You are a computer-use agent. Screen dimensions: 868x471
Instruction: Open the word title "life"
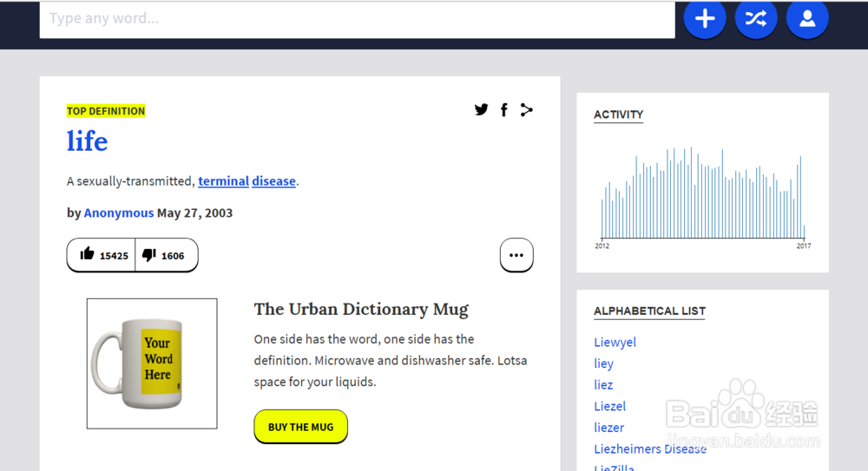(88, 141)
